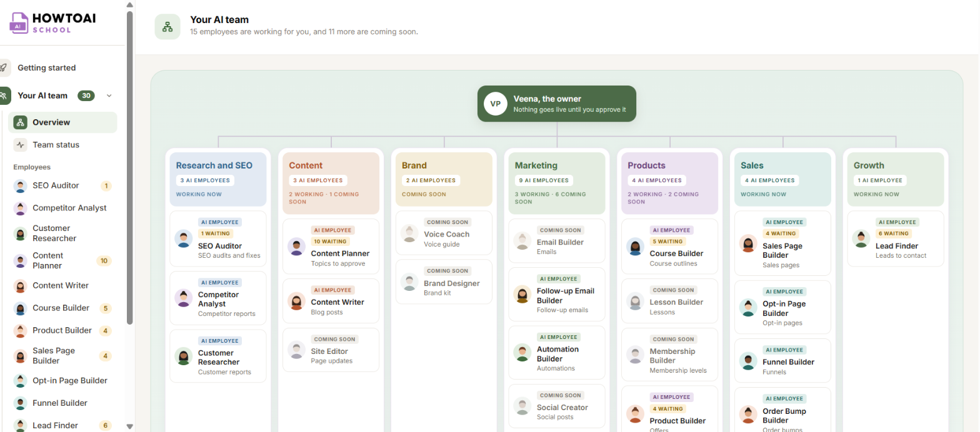This screenshot has width=980, height=432.
Task: Click the Email Builder coming soon card
Action: [557, 241]
